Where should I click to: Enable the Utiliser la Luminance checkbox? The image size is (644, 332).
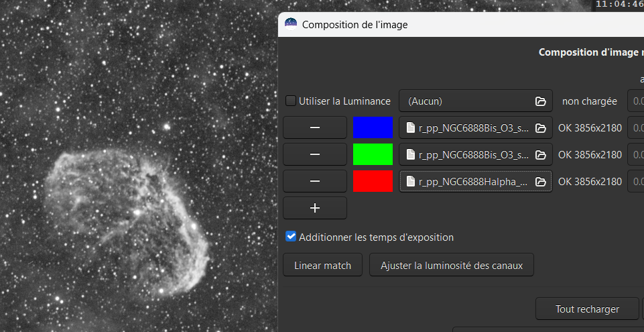tap(291, 101)
